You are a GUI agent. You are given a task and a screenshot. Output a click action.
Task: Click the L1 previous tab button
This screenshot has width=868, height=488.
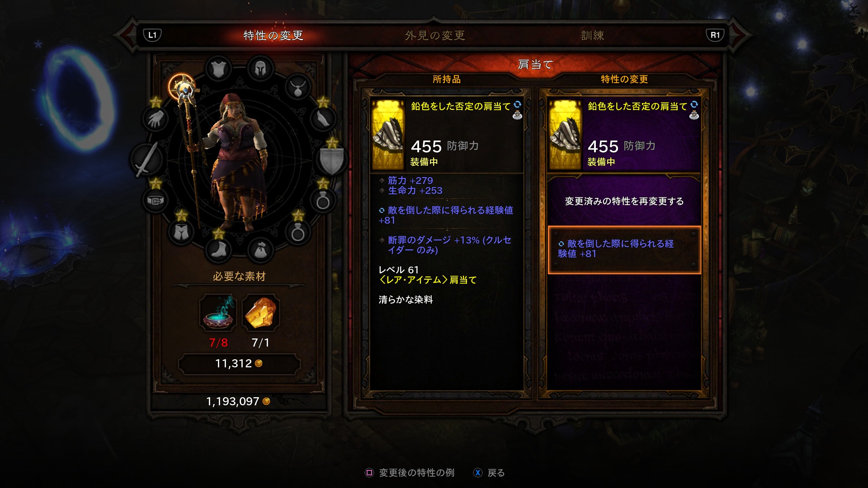152,35
